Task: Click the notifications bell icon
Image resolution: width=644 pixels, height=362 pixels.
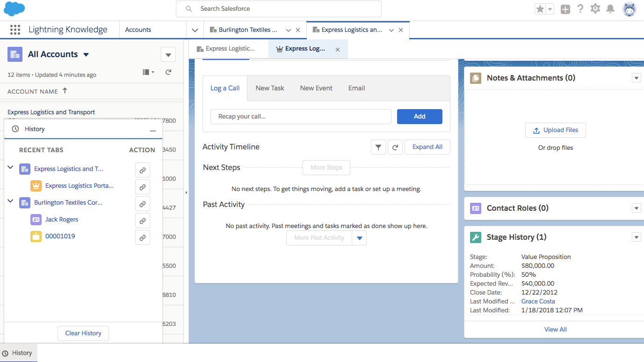Action: (x=610, y=9)
